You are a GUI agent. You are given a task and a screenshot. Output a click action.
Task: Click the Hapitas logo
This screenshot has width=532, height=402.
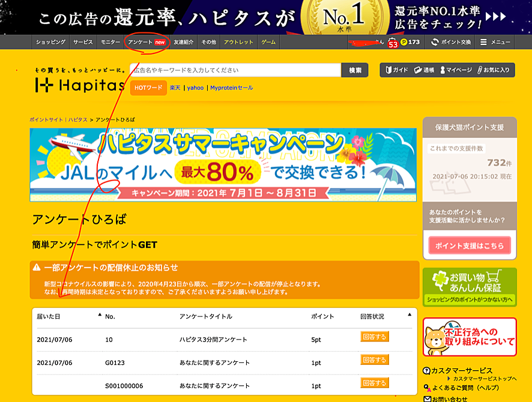[80, 85]
